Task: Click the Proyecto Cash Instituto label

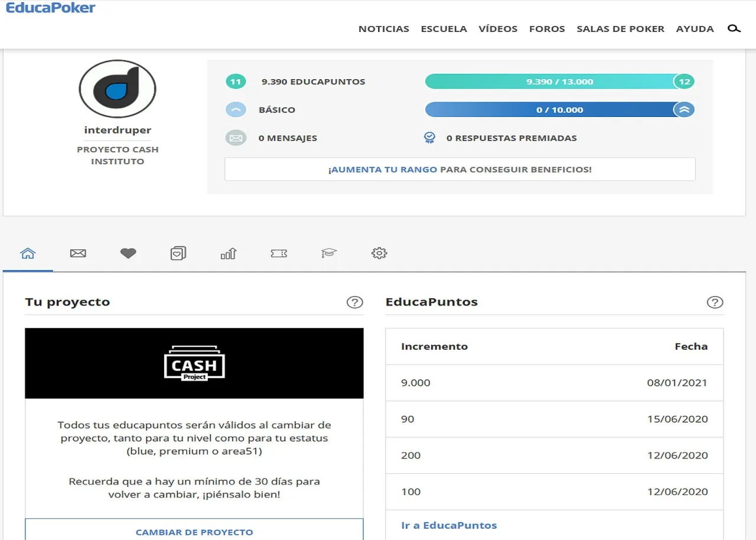Action: 118,155
